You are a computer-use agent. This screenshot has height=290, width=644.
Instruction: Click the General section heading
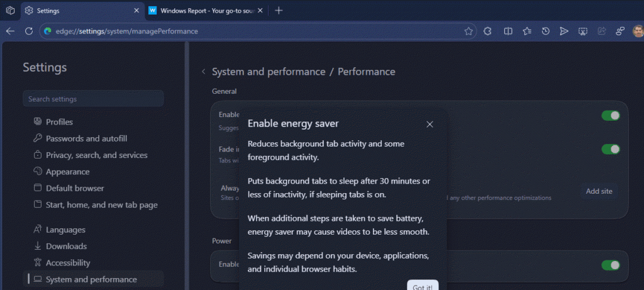click(x=225, y=91)
